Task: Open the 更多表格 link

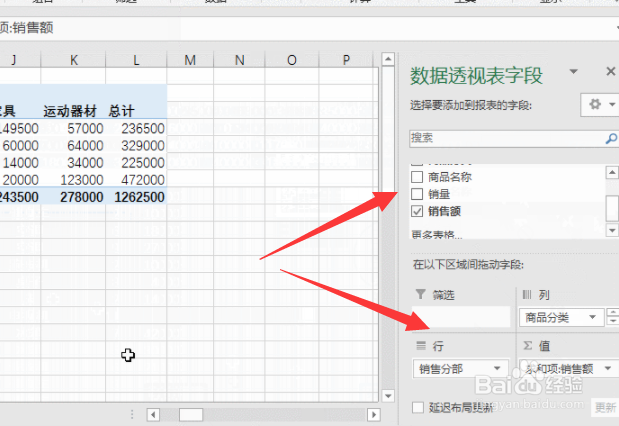Action: pyautogui.click(x=437, y=235)
